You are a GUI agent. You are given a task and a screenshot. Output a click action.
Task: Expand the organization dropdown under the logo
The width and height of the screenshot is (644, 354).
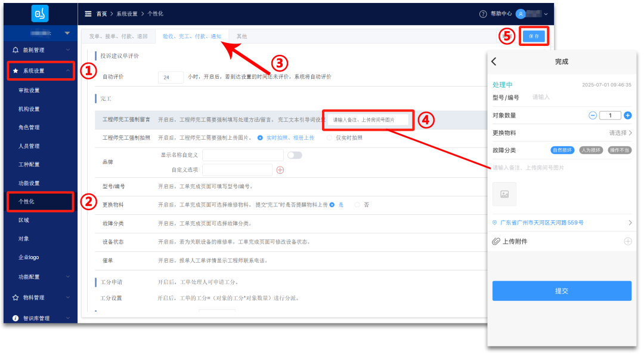click(x=67, y=33)
